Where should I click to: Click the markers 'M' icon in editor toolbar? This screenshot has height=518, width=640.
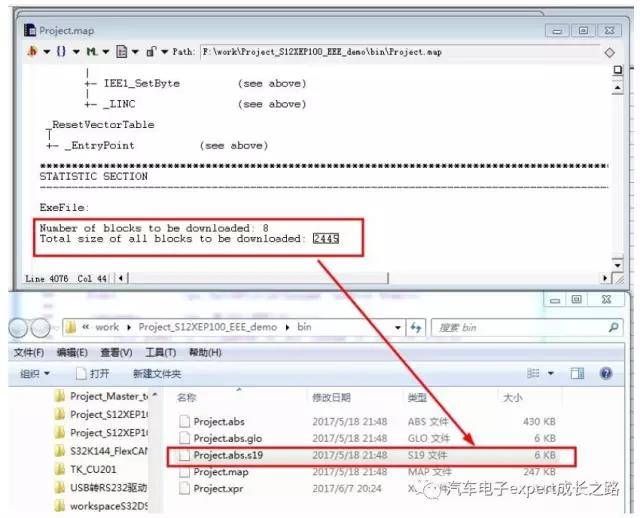[91, 50]
